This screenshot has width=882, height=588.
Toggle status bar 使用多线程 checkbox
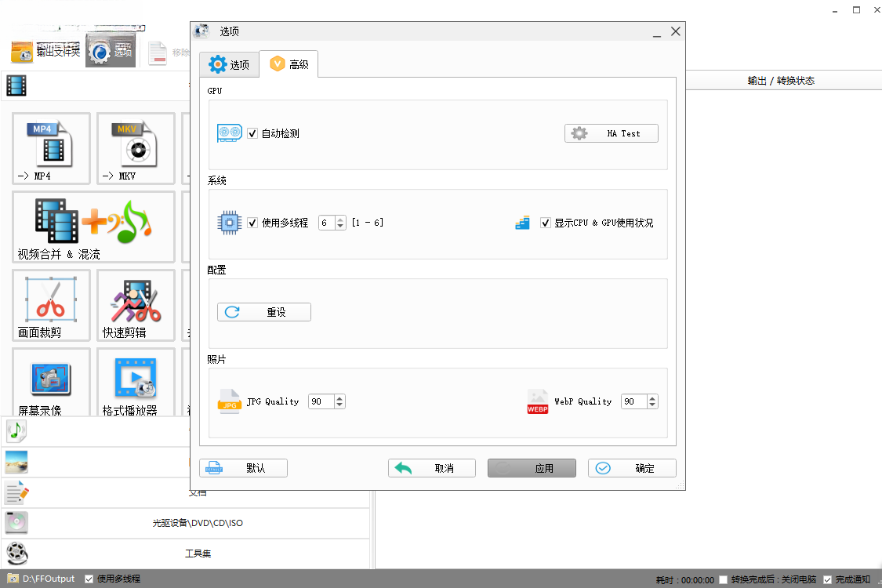(x=89, y=579)
